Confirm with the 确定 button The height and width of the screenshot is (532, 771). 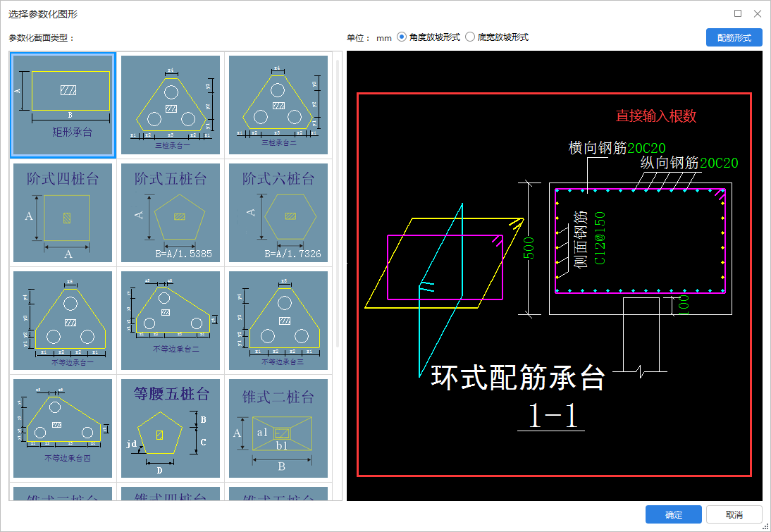click(674, 514)
